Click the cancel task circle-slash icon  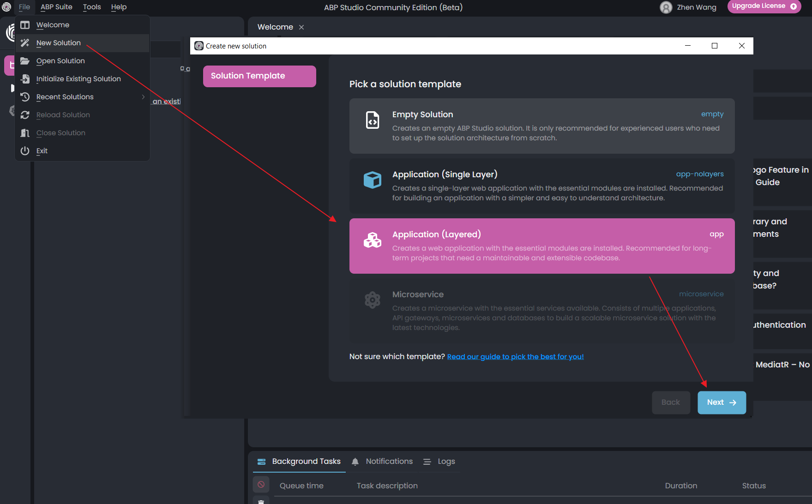coord(261,485)
